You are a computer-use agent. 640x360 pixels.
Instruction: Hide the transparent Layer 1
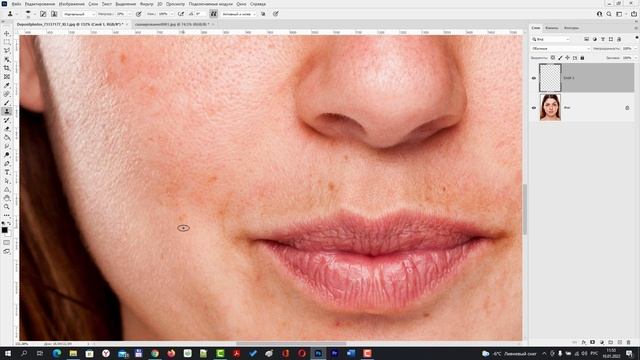click(x=534, y=78)
